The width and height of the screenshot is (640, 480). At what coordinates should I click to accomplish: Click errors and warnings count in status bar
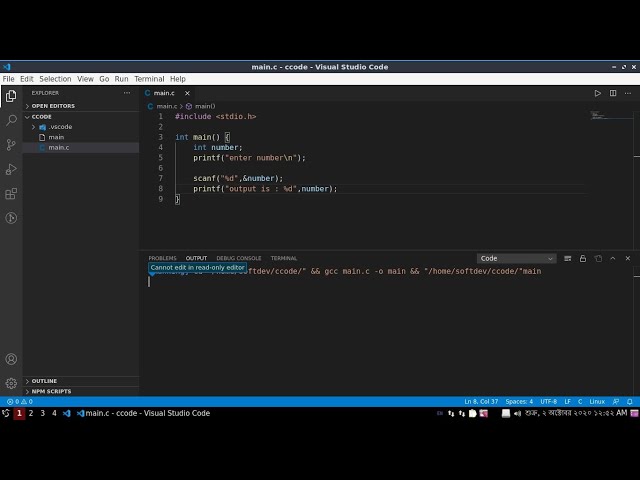click(20, 402)
